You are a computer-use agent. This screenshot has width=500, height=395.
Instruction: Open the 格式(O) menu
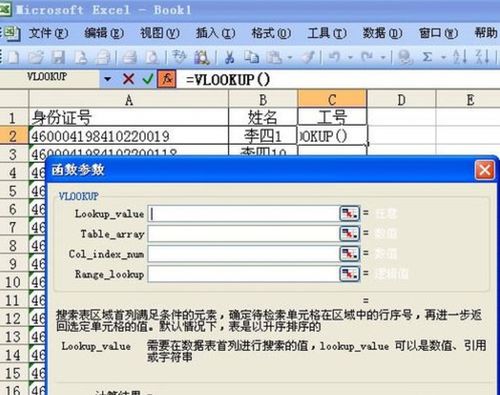coord(271,33)
